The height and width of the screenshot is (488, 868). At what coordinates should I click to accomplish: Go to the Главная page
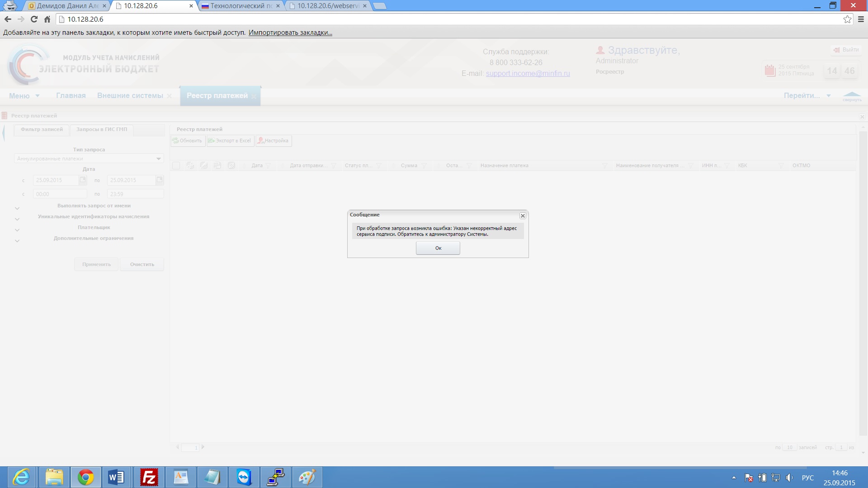71,96
